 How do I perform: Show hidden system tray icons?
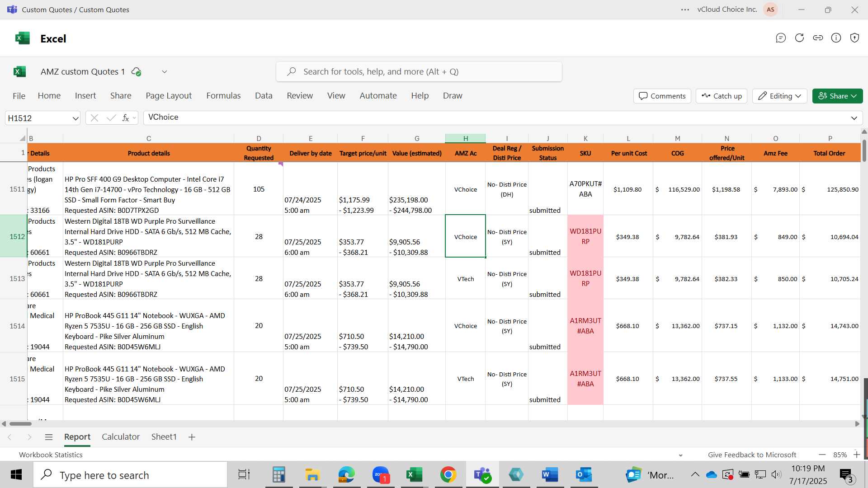coord(695,474)
